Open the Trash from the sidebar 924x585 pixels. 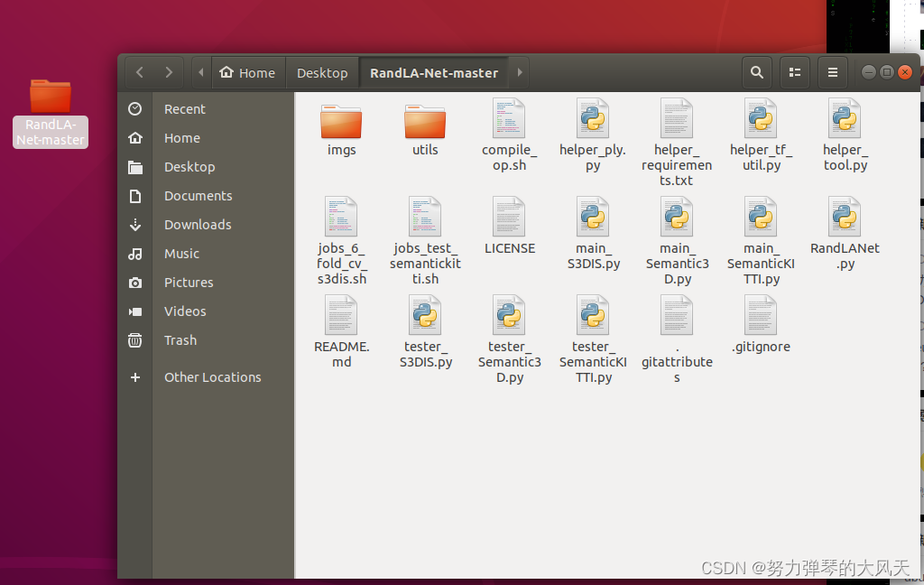(x=180, y=340)
